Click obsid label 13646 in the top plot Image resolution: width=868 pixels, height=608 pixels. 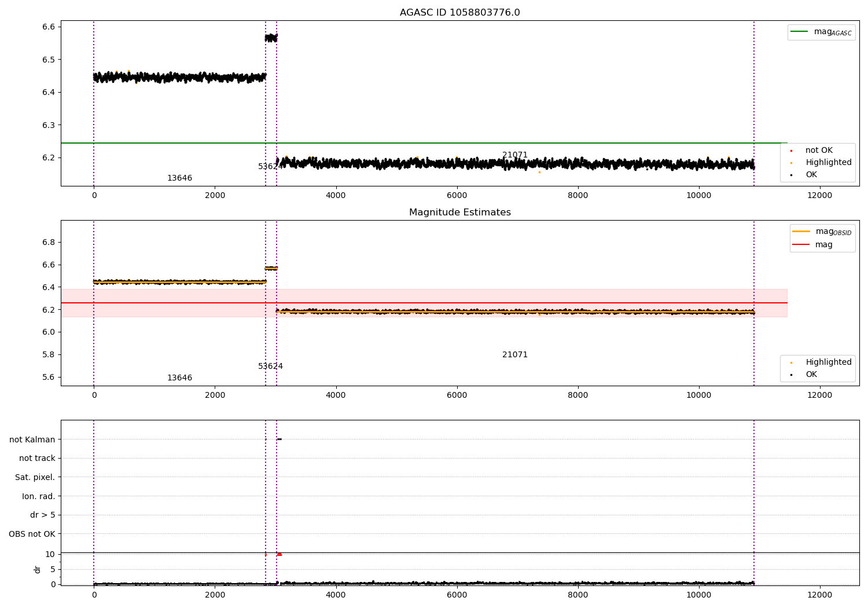pyautogui.click(x=179, y=178)
